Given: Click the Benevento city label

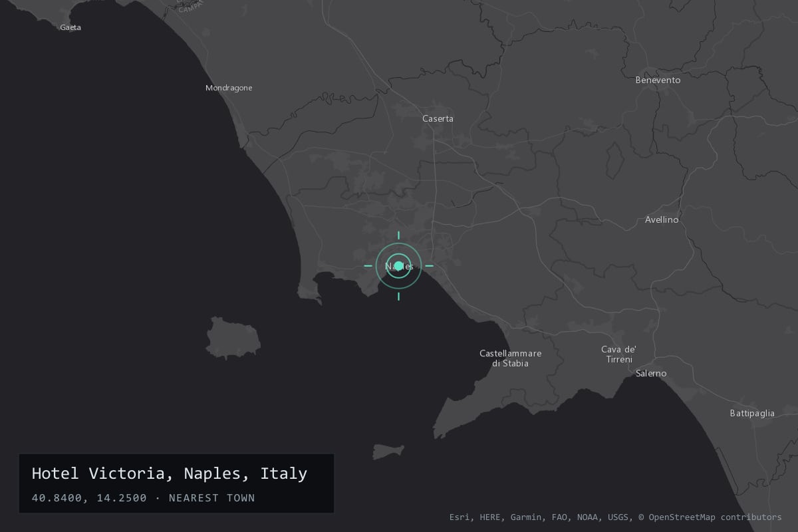Looking at the screenshot, I should 658,80.
